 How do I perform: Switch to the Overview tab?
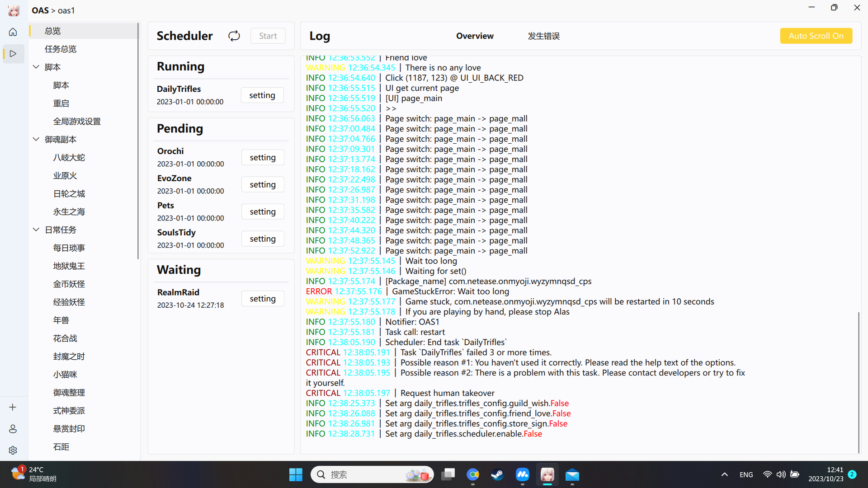pos(475,36)
